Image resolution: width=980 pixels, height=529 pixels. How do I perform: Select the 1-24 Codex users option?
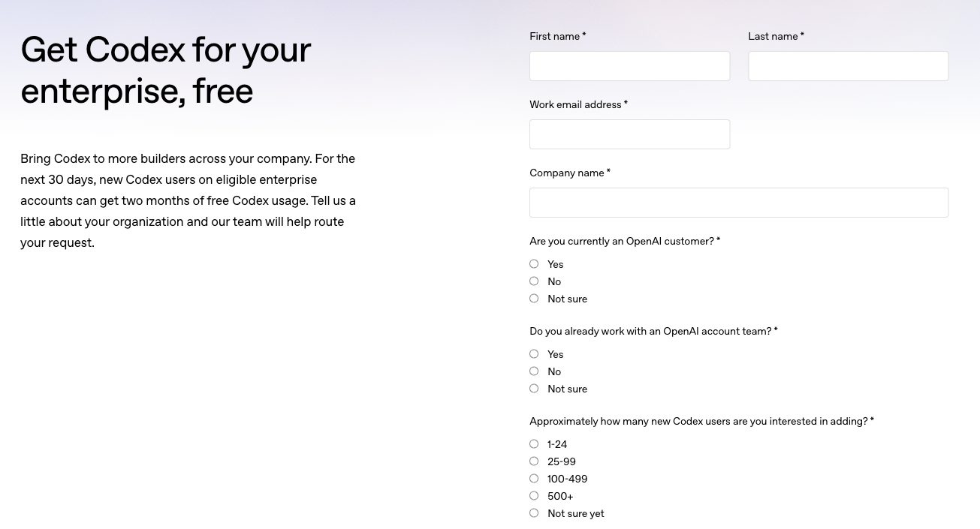pyautogui.click(x=534, y=444)
